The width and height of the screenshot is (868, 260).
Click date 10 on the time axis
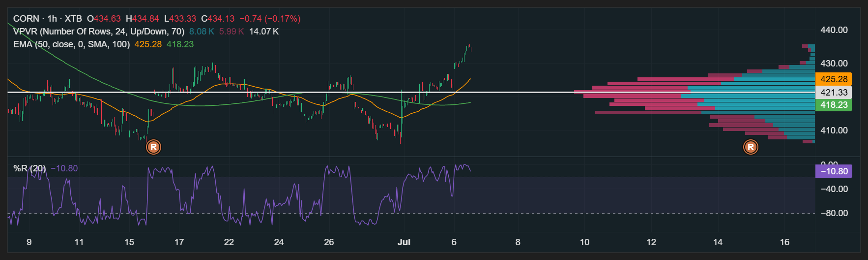[584, 242]
